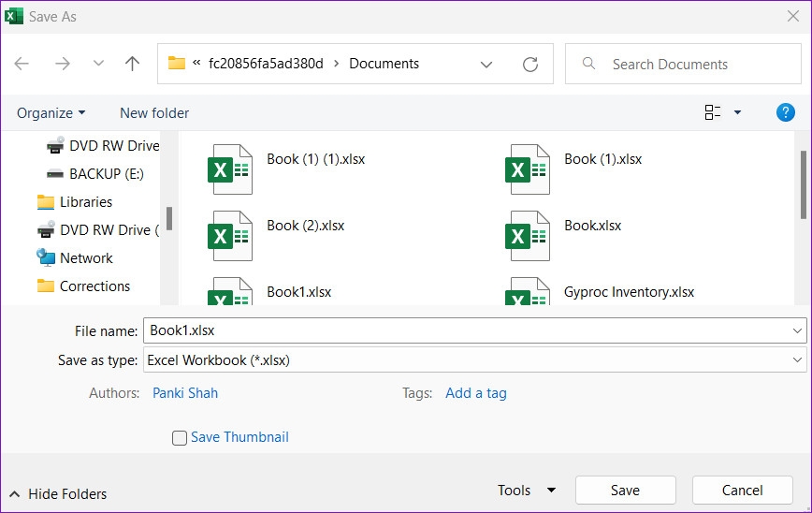
Task: Open the view options dropdown arrow
Action: tap(737, 112)
